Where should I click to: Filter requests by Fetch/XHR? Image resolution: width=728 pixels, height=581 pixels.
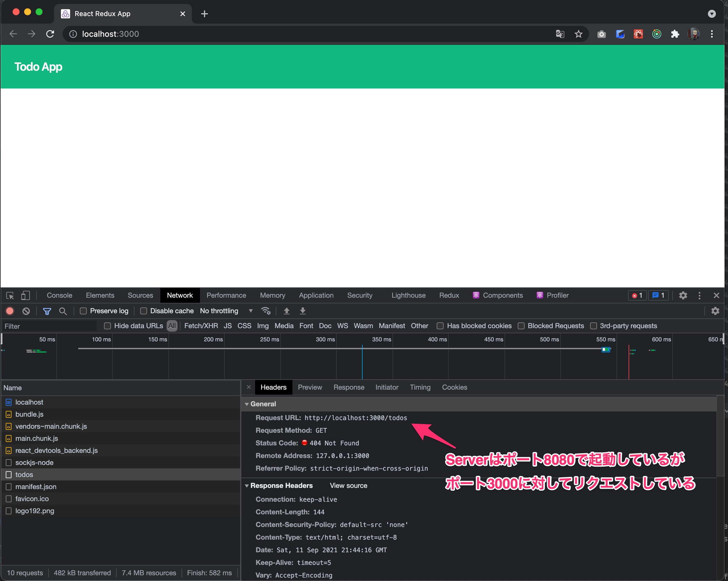201,326
